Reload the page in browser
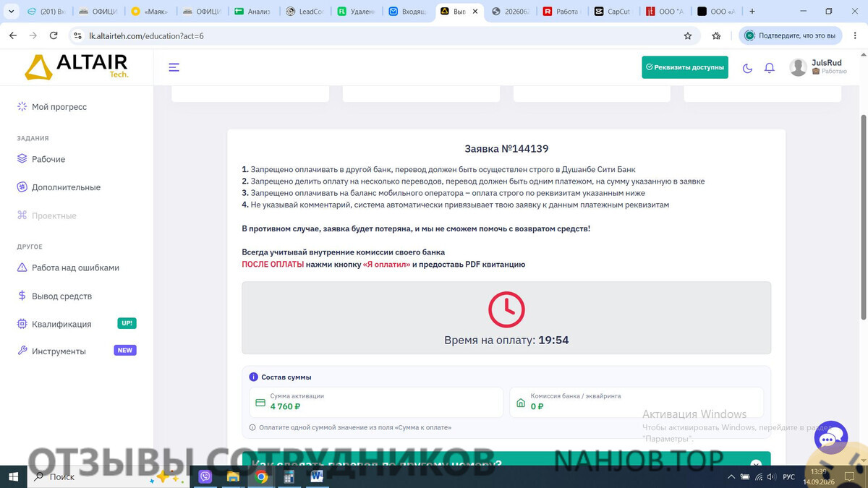868x488 pixels. coord(54,35)
